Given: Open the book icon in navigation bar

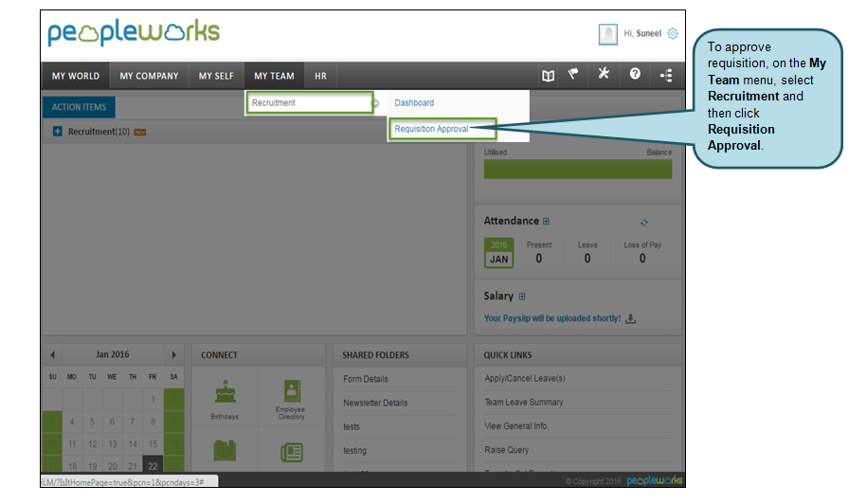Looking at the screenshot, I should click(548, 76).
